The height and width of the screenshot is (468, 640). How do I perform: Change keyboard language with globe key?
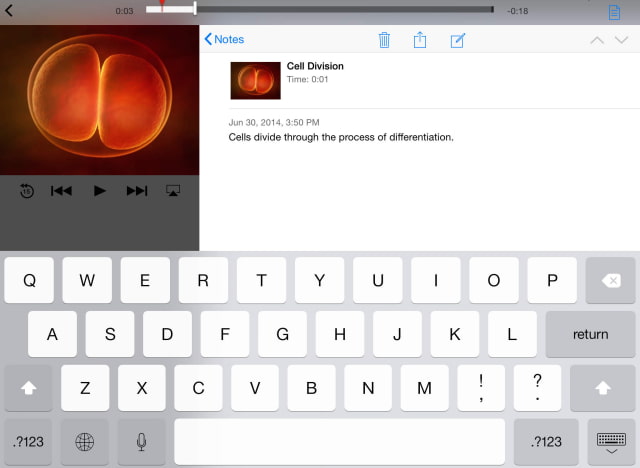point(85,441)
